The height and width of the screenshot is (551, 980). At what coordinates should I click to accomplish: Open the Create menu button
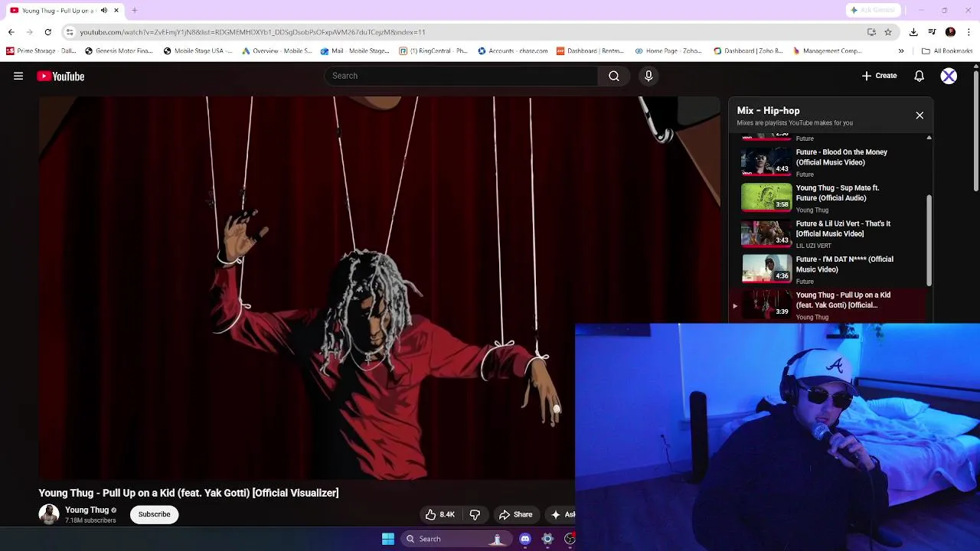tap(879, 76)
